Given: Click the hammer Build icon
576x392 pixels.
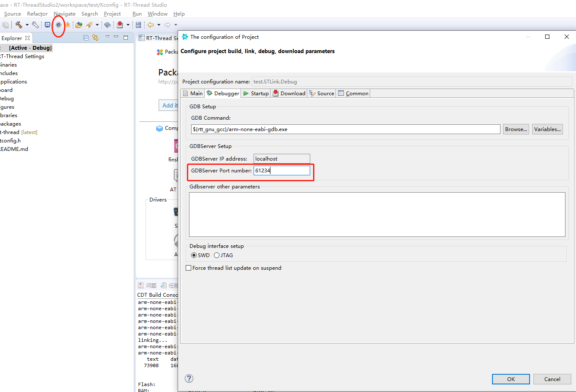Looking at the screenshot, I should [x=19, y=25].
